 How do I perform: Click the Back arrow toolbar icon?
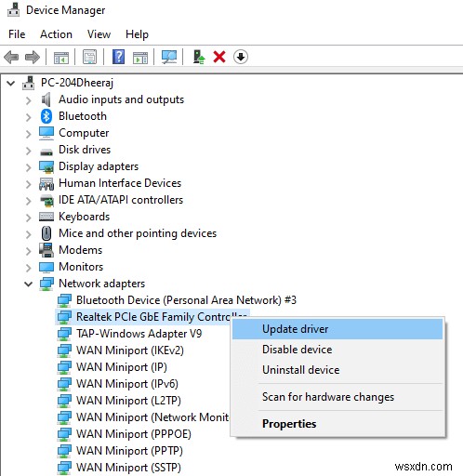tap(11, 58)
